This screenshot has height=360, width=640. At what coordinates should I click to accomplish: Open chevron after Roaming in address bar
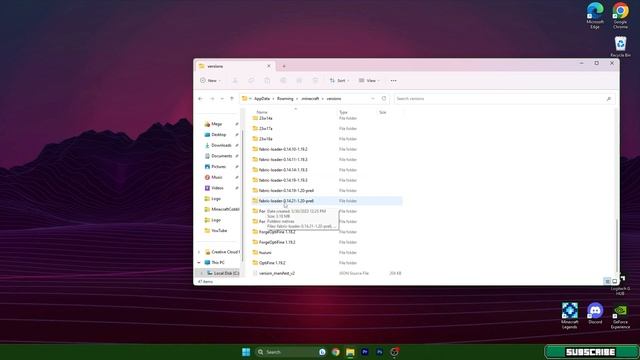[297, 99]
